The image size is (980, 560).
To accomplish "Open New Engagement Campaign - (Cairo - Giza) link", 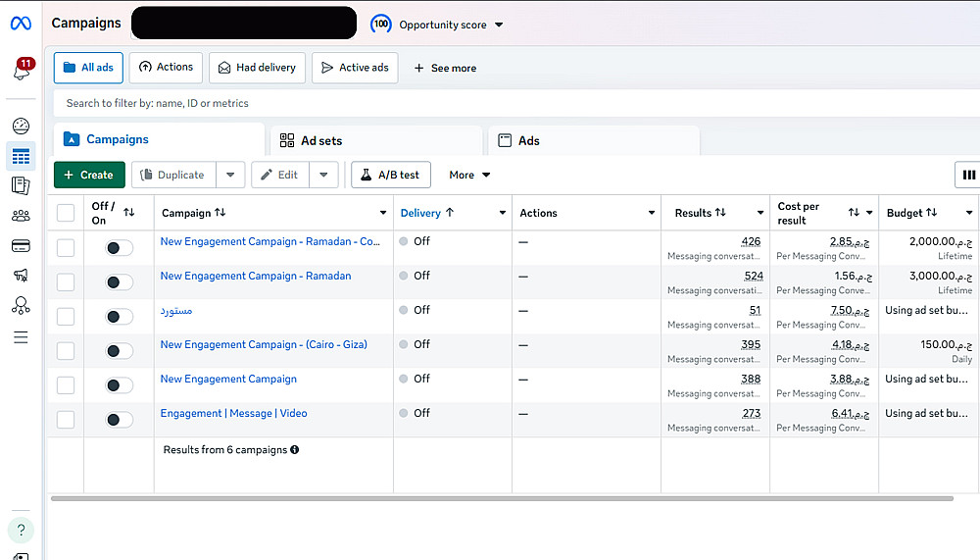I will pyautogui.click(x=264, y=344).
